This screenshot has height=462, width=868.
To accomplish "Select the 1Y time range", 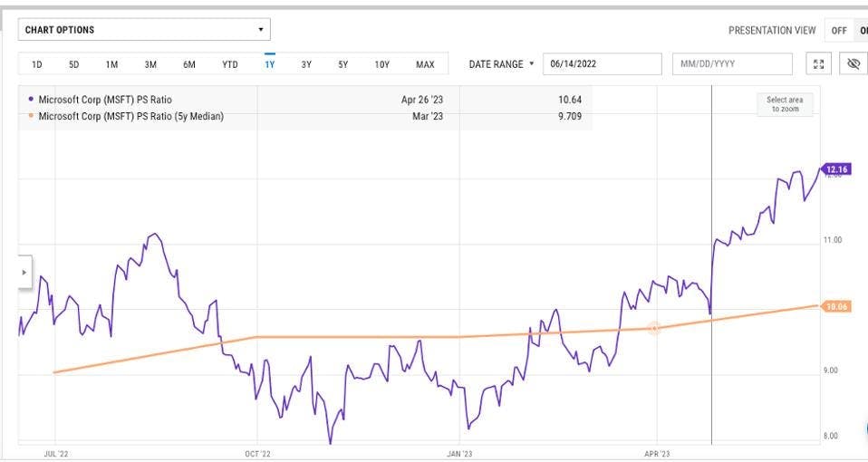I will [270, 64].
